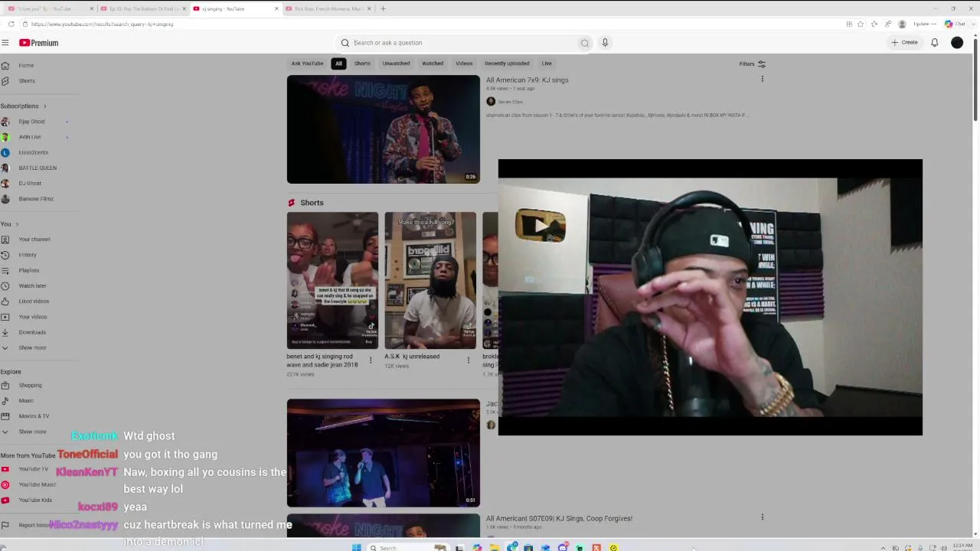This screenshot has width=980, height=551.
Task: Open Watch later list
Action: 33,286
